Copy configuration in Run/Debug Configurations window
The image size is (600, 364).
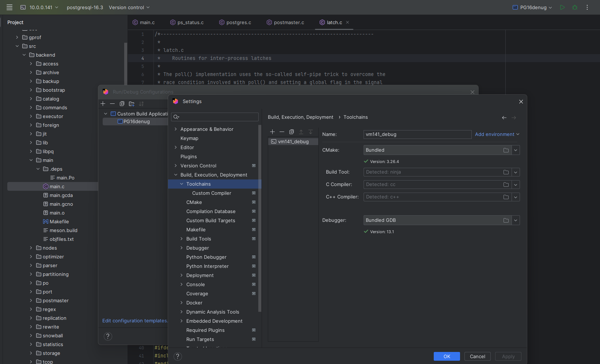click(x=122, y=104)
